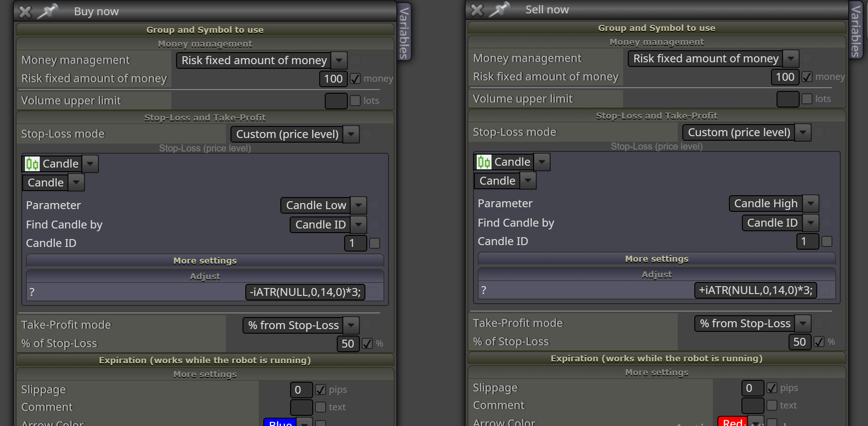Screen dimensions: 868x426
Task: Open Candle High parameter dropdown
Action: [x=811, y=204]
